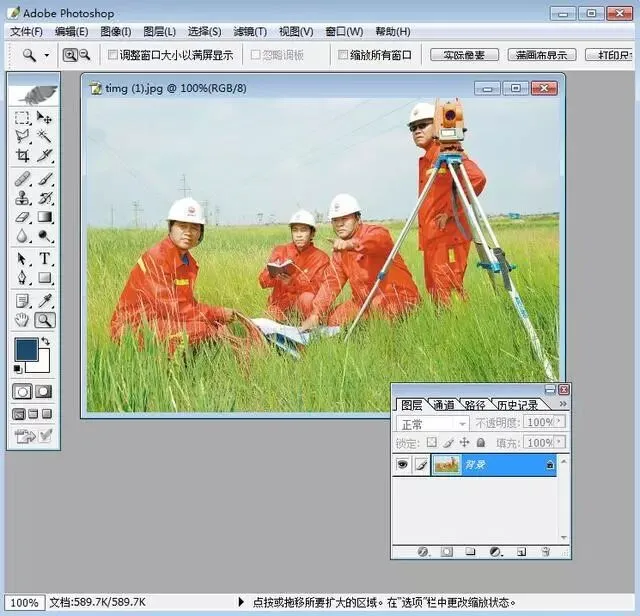This screenshot has height=616, width=640.
Task: Create a new layer
Action: (x=521, y=552)
